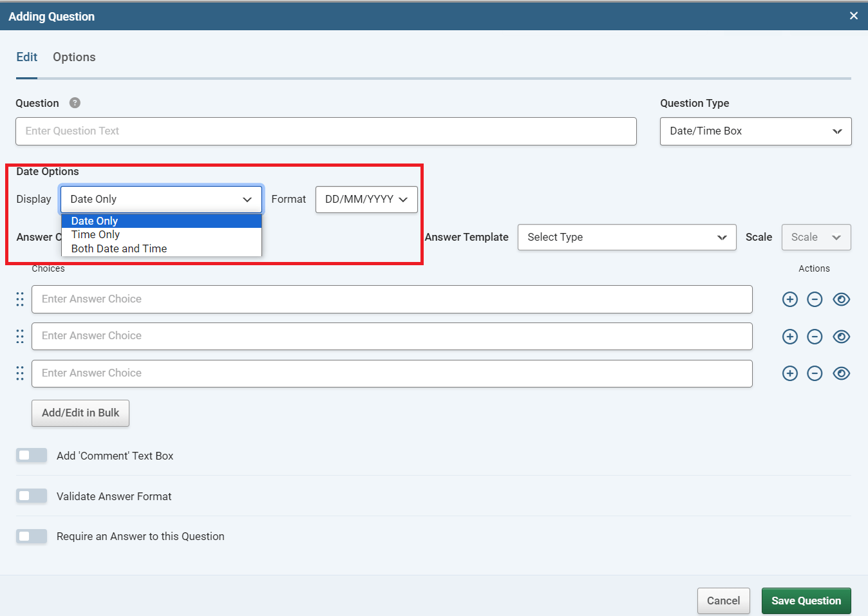Screen dimensions: 868x616
Task: Remove the first answer choice row
Action: tap(815, 299)
